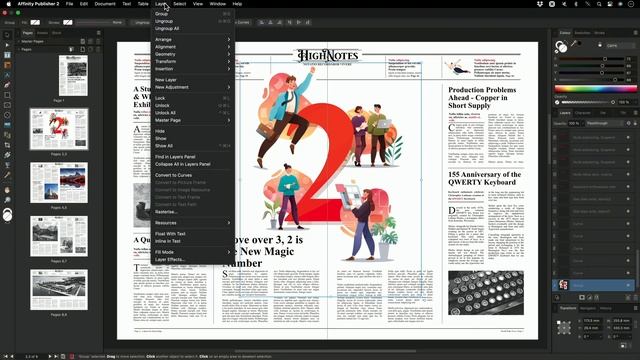This screenshot has width=640, height=360.
Task: Click the Layer Effects fx icon below layers
Action: coord(597,298)
